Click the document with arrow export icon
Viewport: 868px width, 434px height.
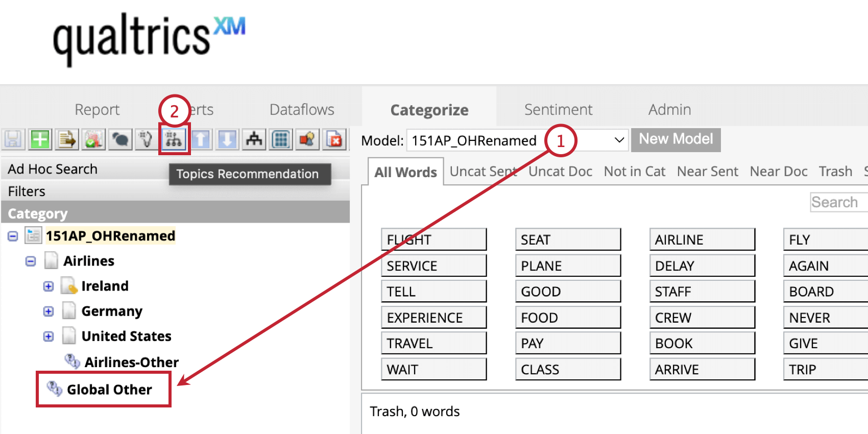(66, 139)
